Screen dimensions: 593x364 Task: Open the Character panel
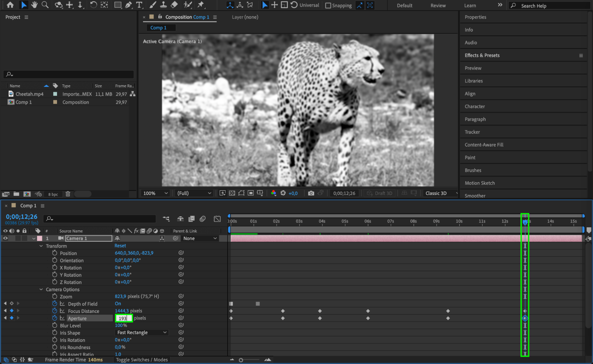coord(475,106)
